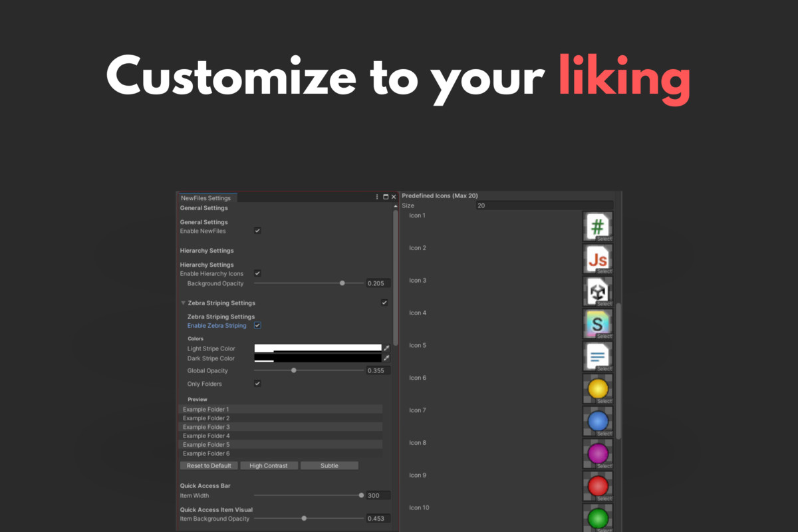Toggle Enable NewFiles checkbox
798x532 pixels.
point(257,231)
